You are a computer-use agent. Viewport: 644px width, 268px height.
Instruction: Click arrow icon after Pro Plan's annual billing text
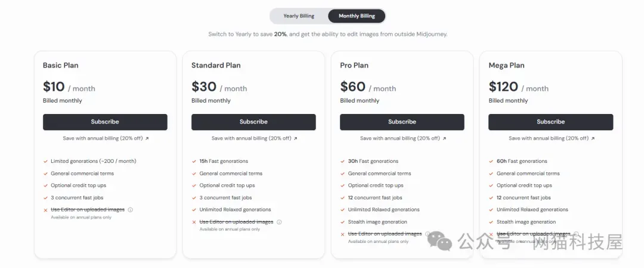444,138
